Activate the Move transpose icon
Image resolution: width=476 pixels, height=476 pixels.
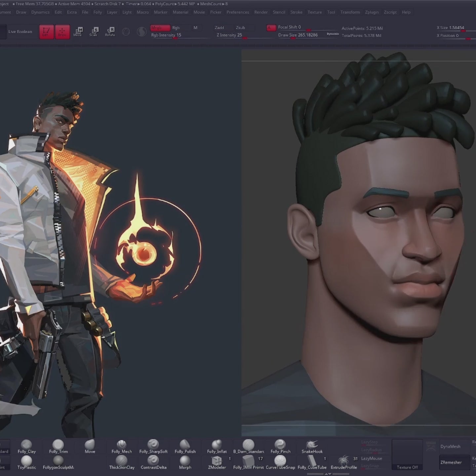(78, 32)
